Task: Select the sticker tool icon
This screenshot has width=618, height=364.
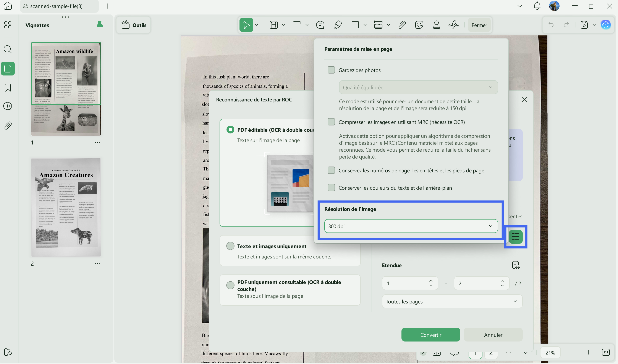Action: coord(419,25)
